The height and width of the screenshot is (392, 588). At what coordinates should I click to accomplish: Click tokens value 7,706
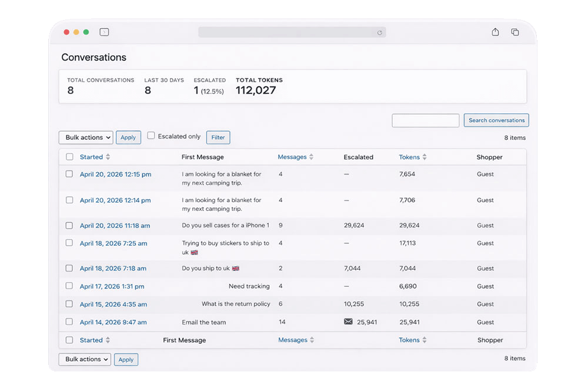coord(407,200)
